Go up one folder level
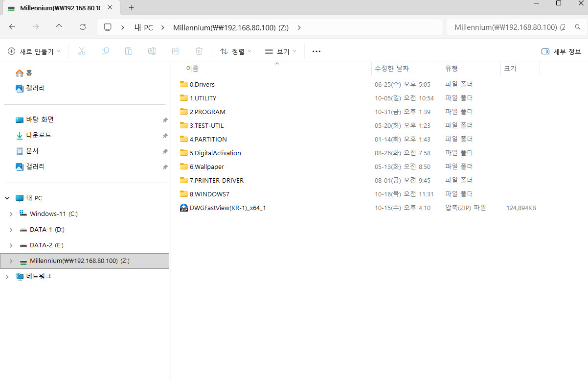 coord(59,27)
